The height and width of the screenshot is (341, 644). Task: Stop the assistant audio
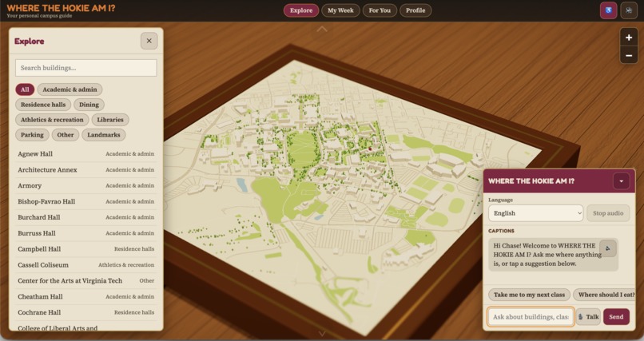tap(608, 213)
